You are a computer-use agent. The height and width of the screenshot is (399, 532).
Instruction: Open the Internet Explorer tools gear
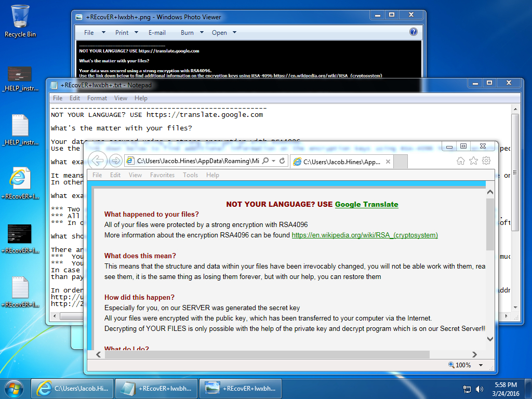pos(486,161)
